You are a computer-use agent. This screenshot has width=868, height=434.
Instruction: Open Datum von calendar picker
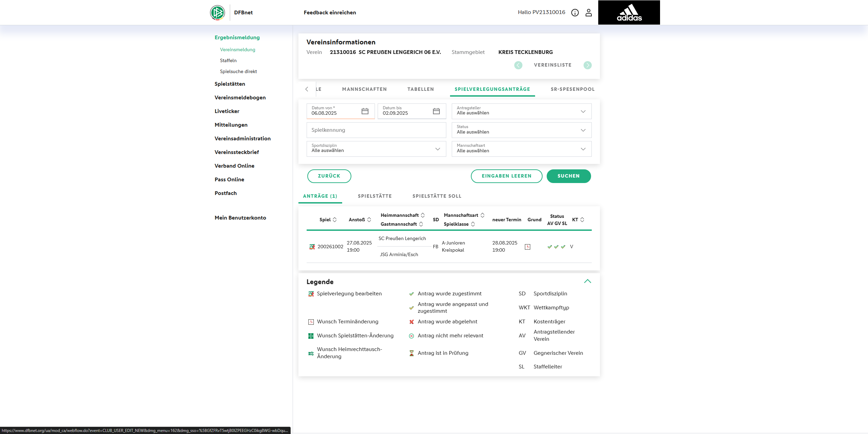coord(365,111)
